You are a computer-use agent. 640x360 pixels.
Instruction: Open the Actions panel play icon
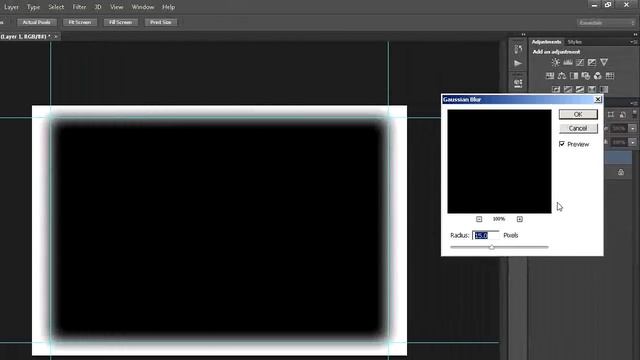click(x=518, y=63)
